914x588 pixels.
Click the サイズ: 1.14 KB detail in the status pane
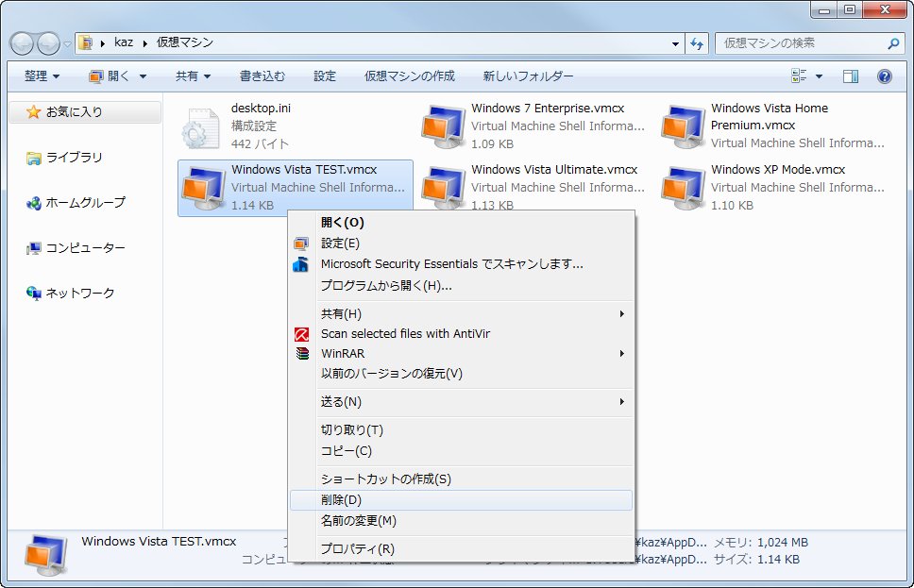pyautogui.click(x=756, y=560)
